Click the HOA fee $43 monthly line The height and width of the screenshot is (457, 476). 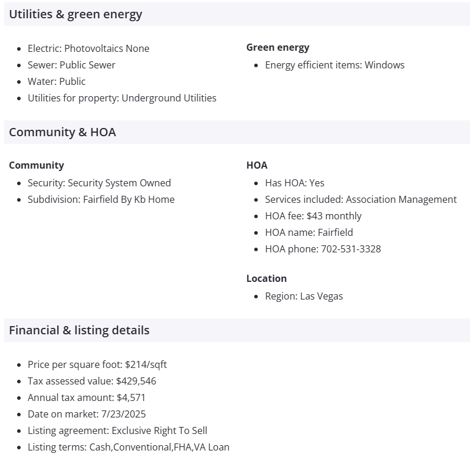click(313, 216)
